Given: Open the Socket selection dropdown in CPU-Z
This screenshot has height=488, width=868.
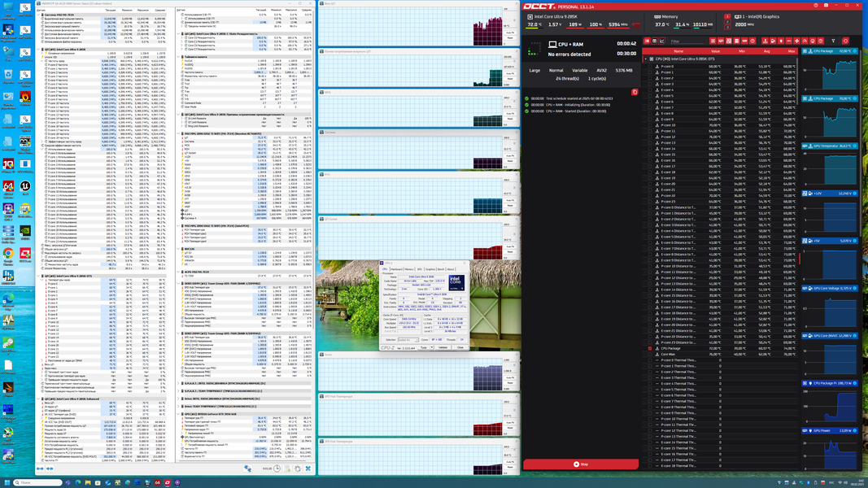Looking at the screenshot, I should tap(408, 340).
